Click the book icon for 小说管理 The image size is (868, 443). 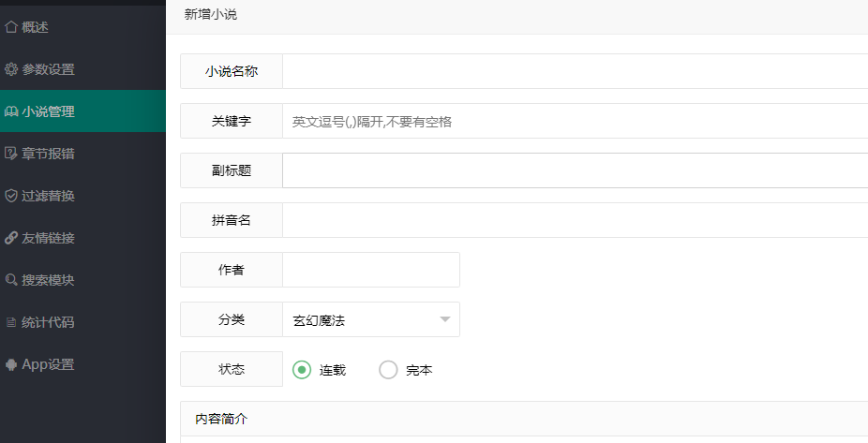(11, 111)
